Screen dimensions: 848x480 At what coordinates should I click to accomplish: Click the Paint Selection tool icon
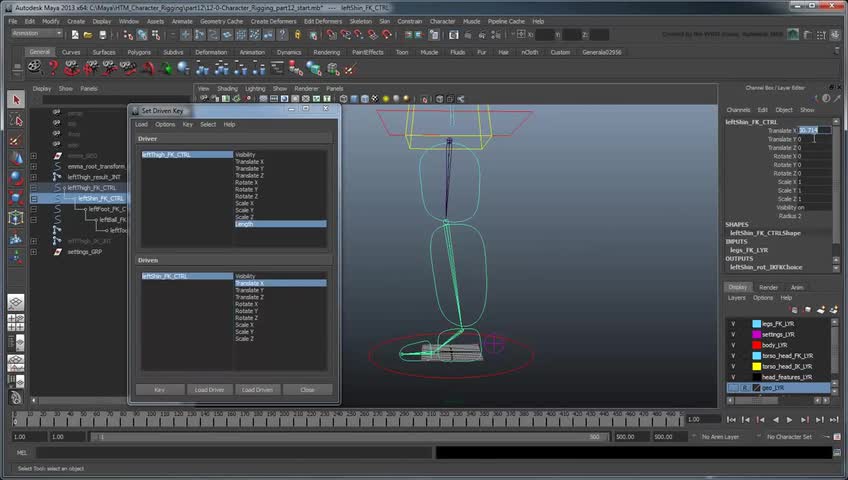pyautogui.click(x=16, y=139)
